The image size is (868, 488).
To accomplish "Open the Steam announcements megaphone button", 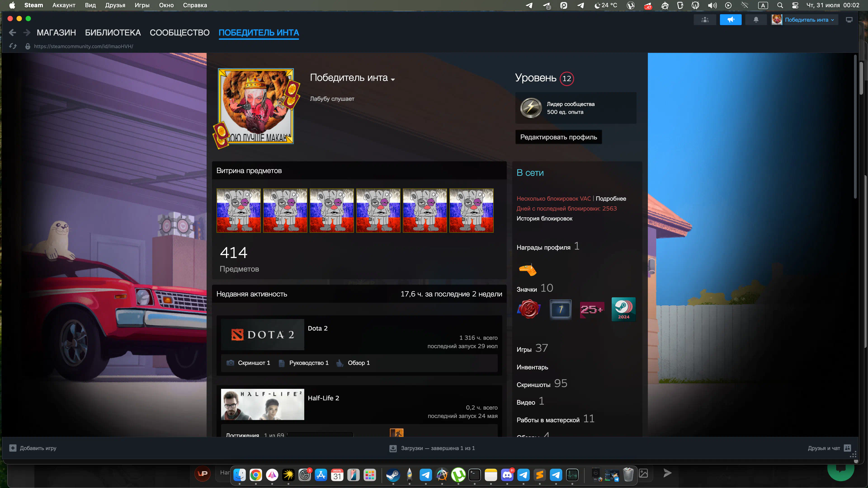I will (731, 19).
